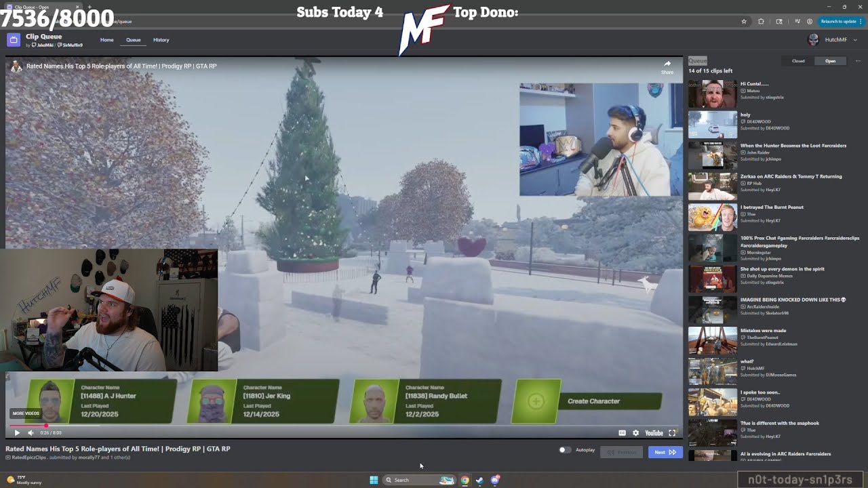This screenshot has height=488, width=868.
Task: Click the MORE VIDEOS button
Action: coord(26,413)
